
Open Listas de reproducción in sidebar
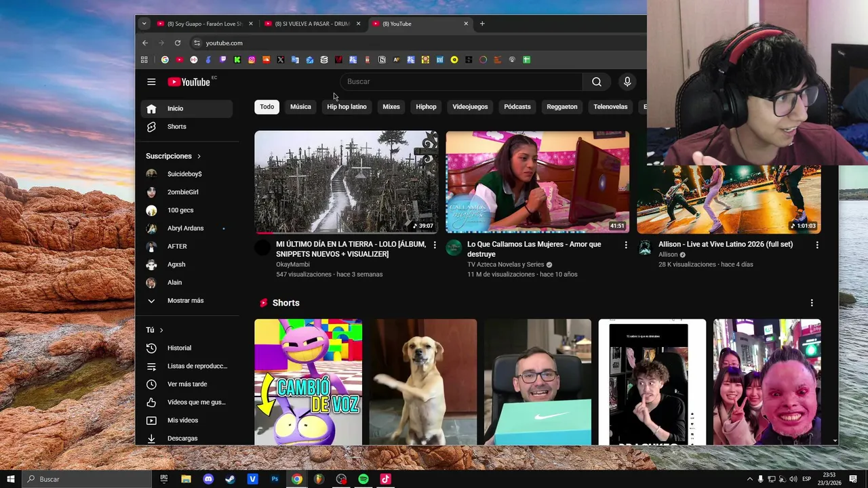pos(186,366)
